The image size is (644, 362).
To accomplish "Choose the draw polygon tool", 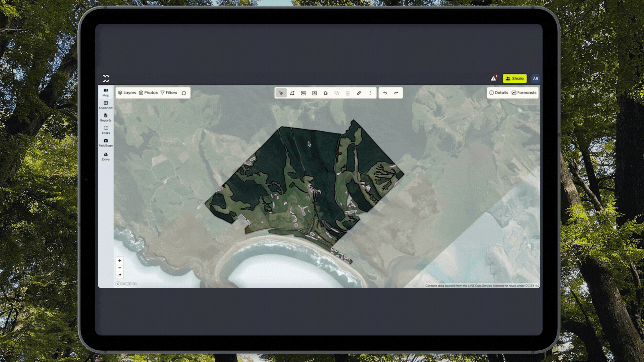I will tap(292, 93).
